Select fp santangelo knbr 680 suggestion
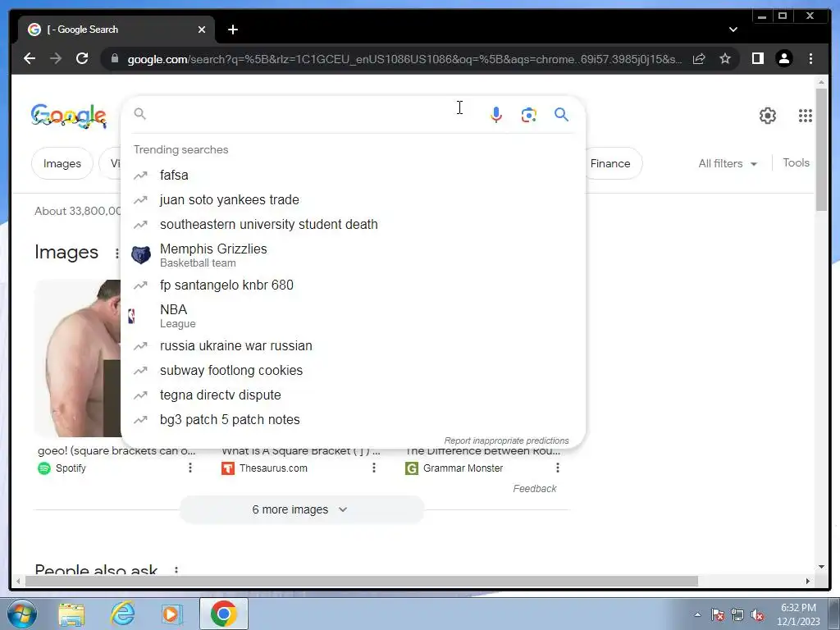This screenshot has width=840, height=630. coord(353,285)
